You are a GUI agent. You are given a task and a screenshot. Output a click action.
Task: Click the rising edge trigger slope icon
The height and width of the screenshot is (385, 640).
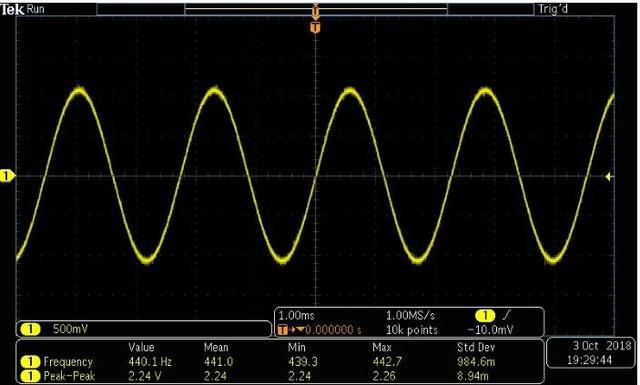pyautogui.click(x=506, y=315)
